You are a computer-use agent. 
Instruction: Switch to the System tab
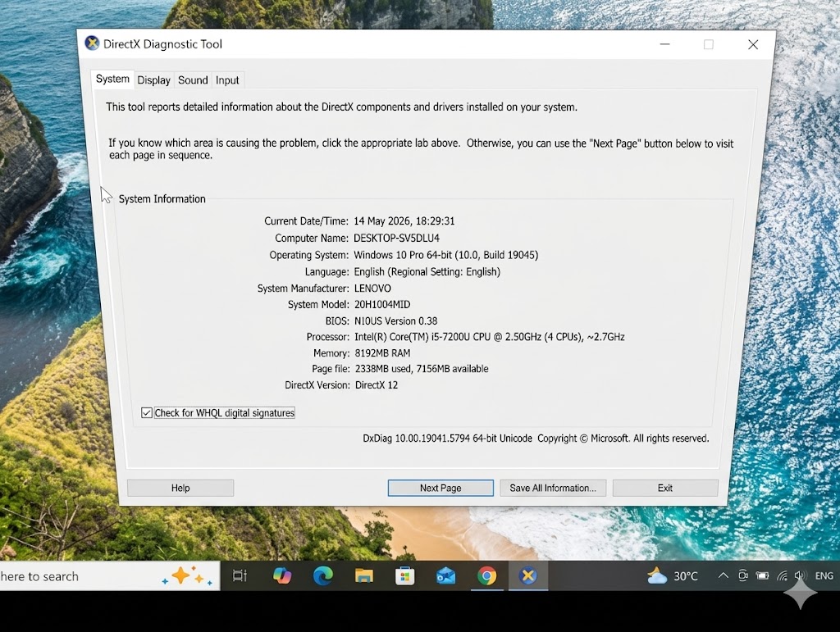[112, 80]
